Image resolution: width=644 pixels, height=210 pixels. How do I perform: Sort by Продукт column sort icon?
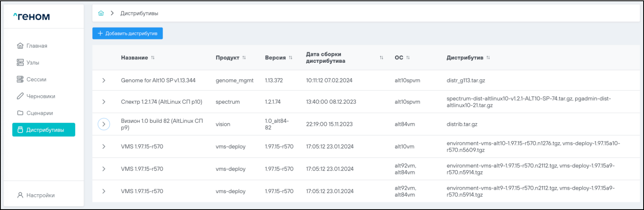point(244,58)
